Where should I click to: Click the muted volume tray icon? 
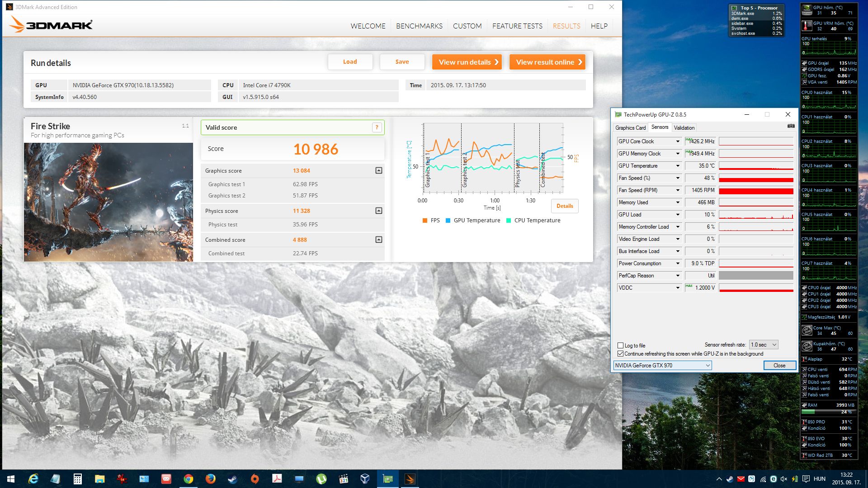click(x=784, y=479)
